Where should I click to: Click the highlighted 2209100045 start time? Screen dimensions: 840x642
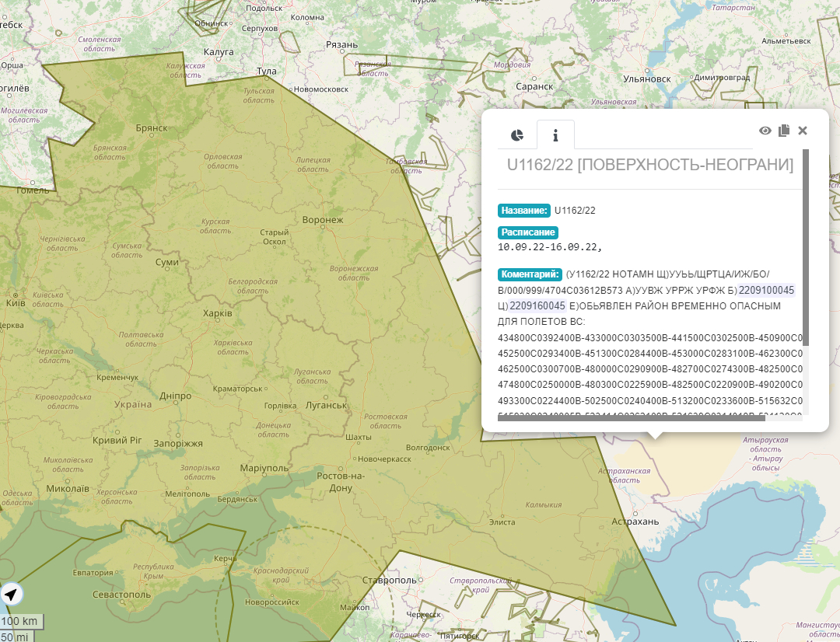[x=766, y=290]
